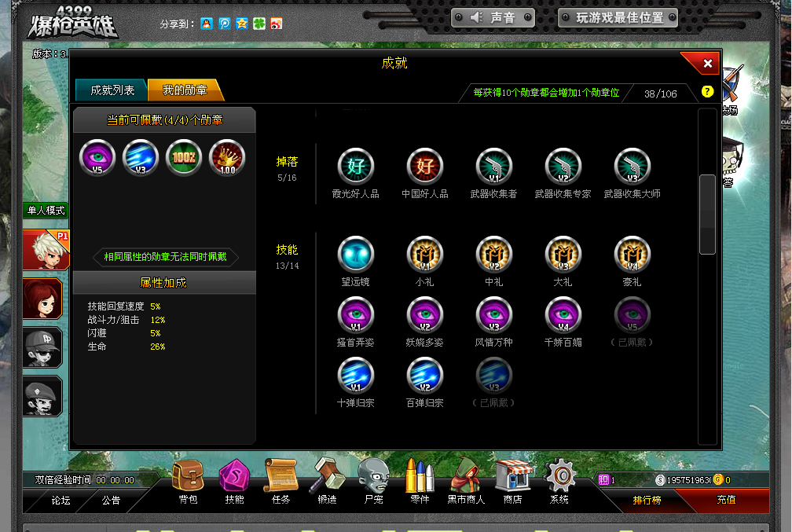The image size is (792, 532).
Task: Click the equipped 100% medal slot
Action: (184, 158)
